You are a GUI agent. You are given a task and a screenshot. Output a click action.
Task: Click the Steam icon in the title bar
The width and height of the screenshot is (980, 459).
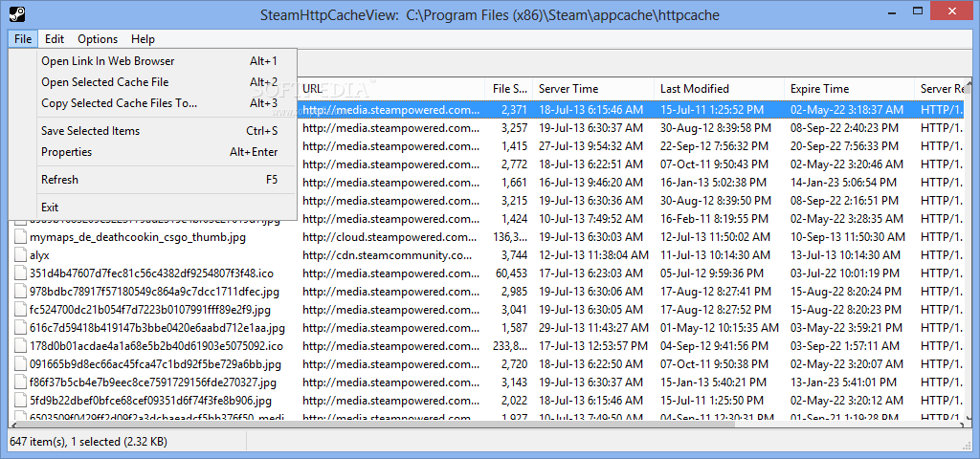(17, 13)
